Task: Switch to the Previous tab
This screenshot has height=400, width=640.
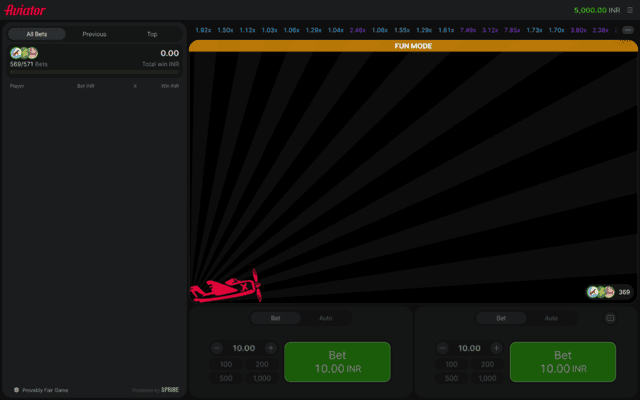Action: 94,34
